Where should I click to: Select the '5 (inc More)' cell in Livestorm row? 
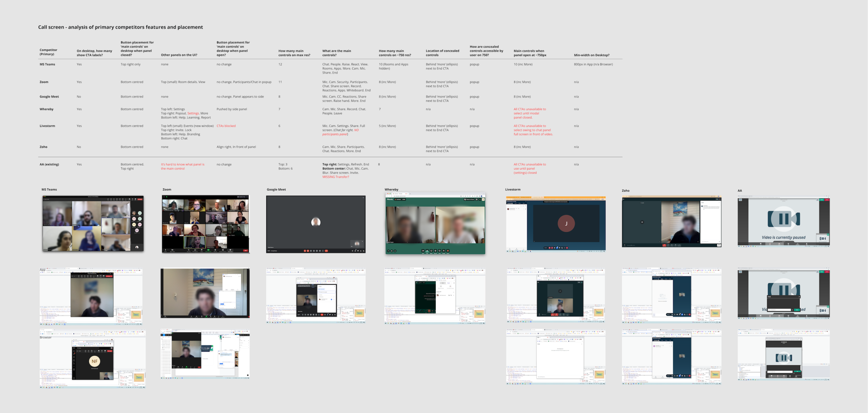pos(387,126)
